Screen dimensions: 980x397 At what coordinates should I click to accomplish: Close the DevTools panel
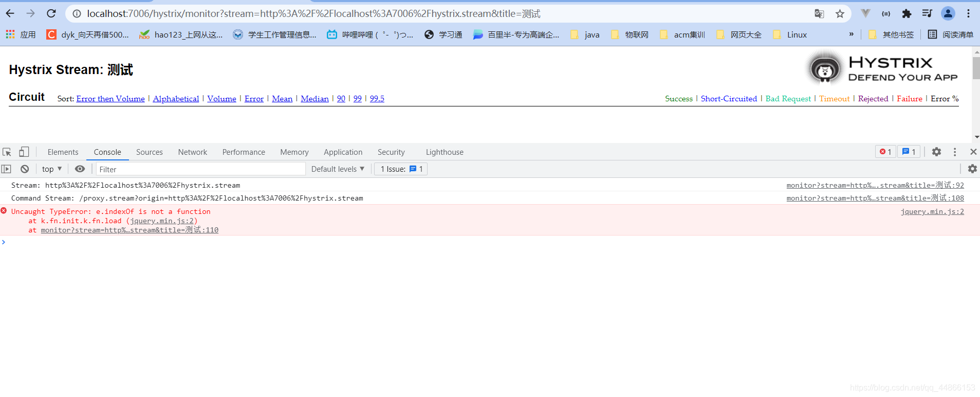point(973,152)
